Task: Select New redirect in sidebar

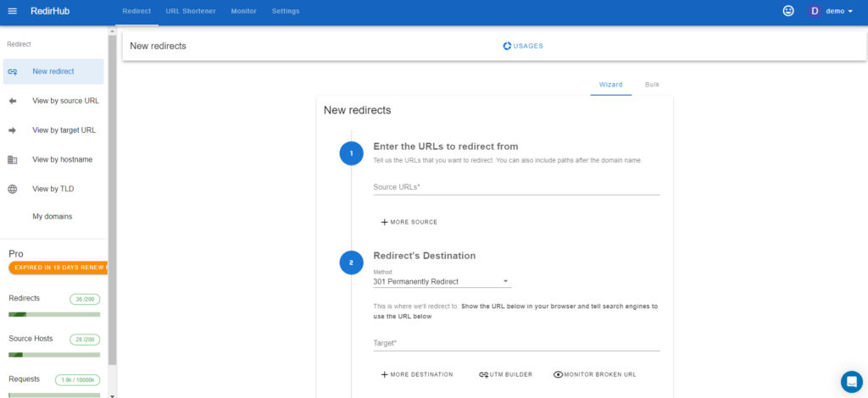Action: tap(53, 71)
